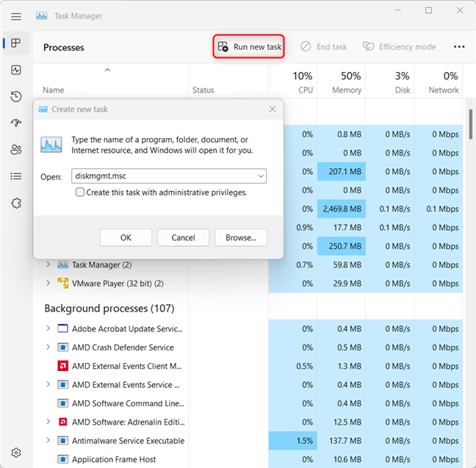Expand the AMD Software: Adrenalin Edition row
Screen dimensions: 476x468
click(48, 422)
